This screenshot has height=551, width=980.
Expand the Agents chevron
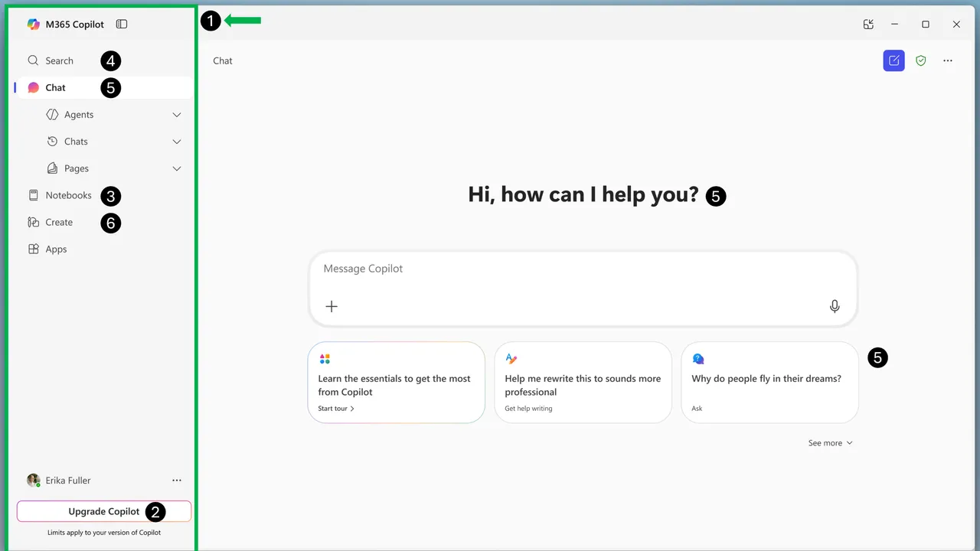tap(177, 115)
